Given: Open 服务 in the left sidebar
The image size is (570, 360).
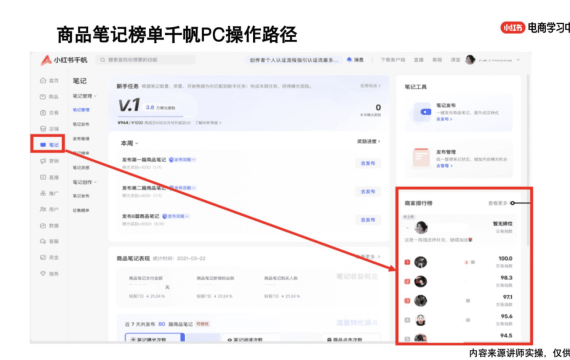Looking at the screenshot, I should click(x=49, y=273).
